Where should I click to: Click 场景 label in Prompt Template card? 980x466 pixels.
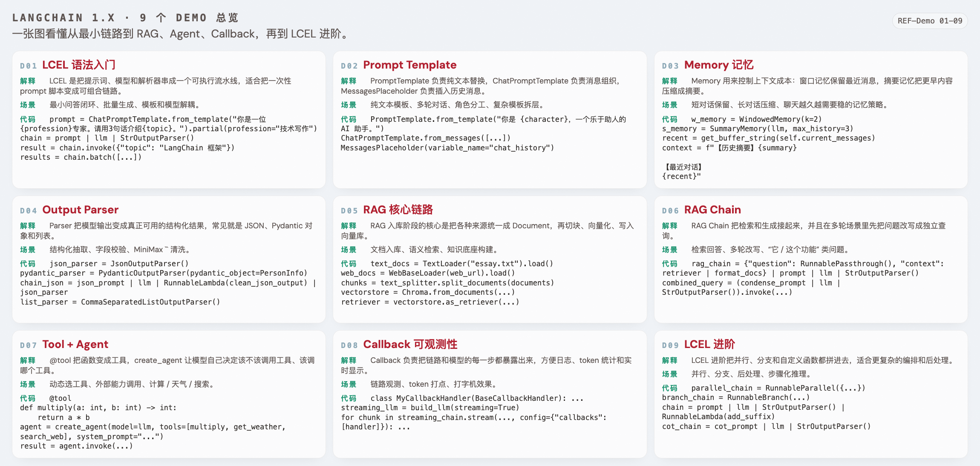[349, 105]
